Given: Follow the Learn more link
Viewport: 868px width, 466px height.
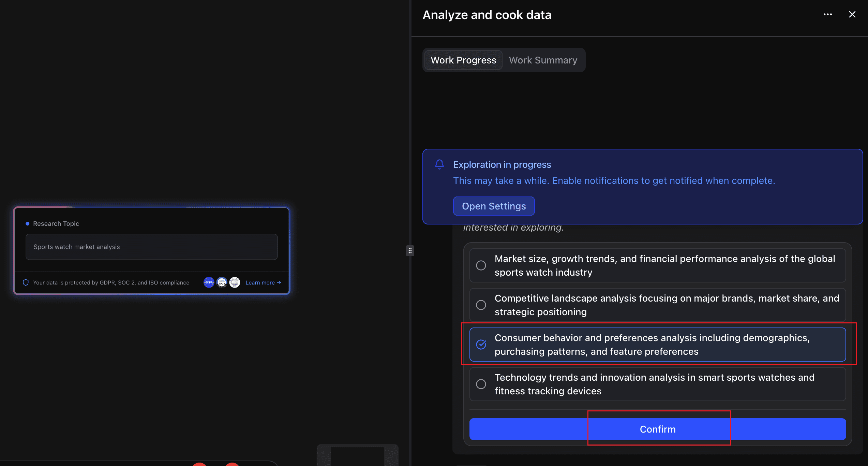Looking at the screenshot, I should [263, 282].
